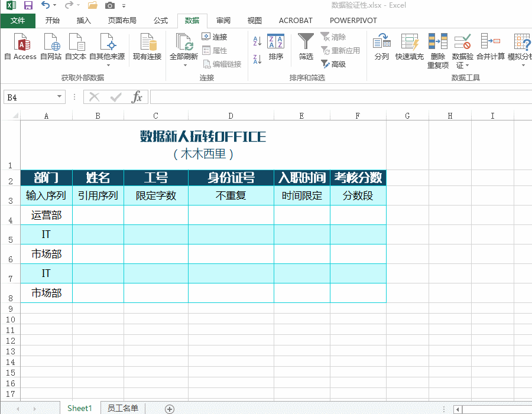Click sheet tab scroll left arrow
This screenshot has height=414, width=532.
pos(18,409)
